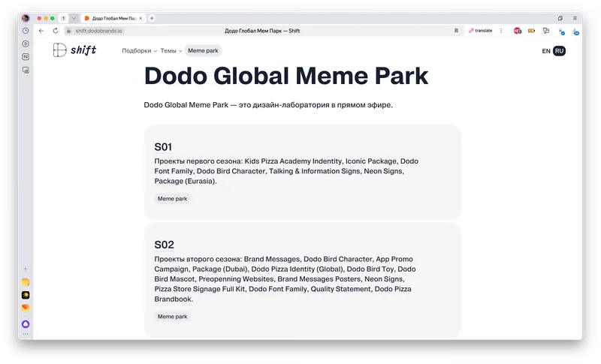
Task: Switch site language to EN
Action: point(546,51)
